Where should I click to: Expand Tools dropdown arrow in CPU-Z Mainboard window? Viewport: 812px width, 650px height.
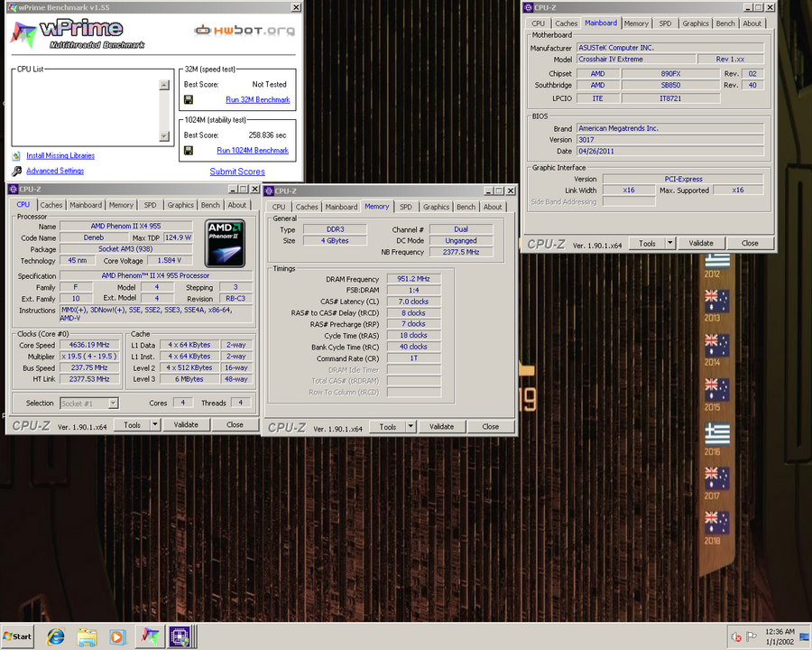[x=670, y=243]
